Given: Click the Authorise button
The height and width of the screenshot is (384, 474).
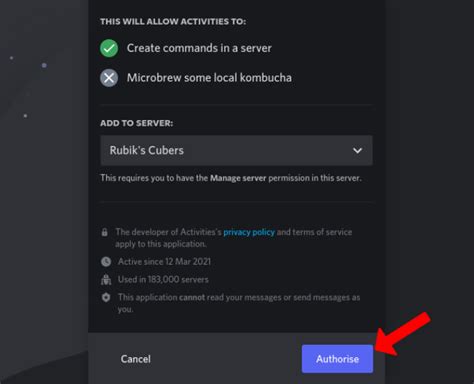Looking at the screenshot, I should pos(337,359).
